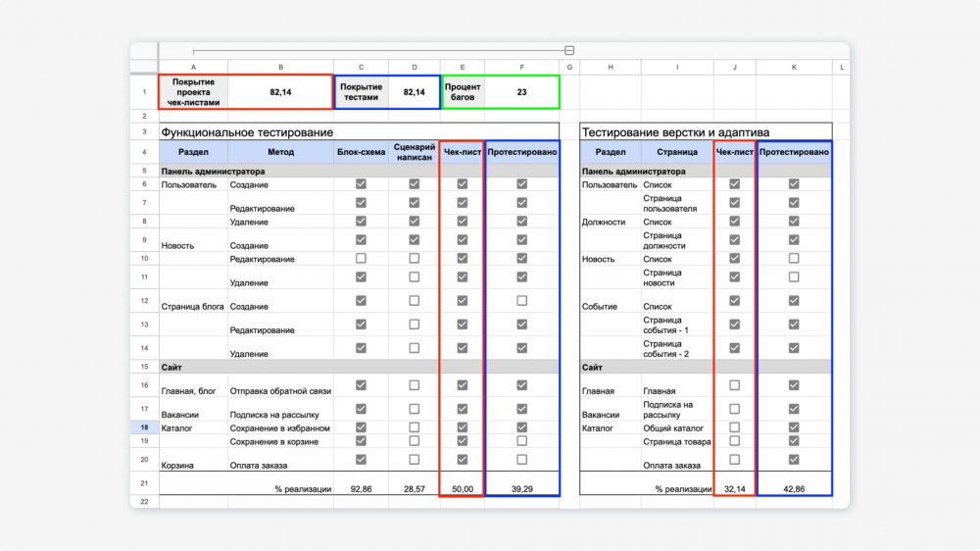980x551 pixels.
Task: Toggle Протестировано for Страница блога Создание
Action: pyautogui.click(x=522, y=301)
